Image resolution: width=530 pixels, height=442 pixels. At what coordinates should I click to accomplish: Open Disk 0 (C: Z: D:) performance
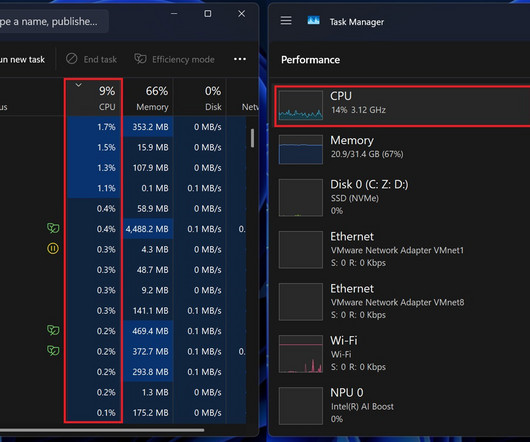pos(402,197)
